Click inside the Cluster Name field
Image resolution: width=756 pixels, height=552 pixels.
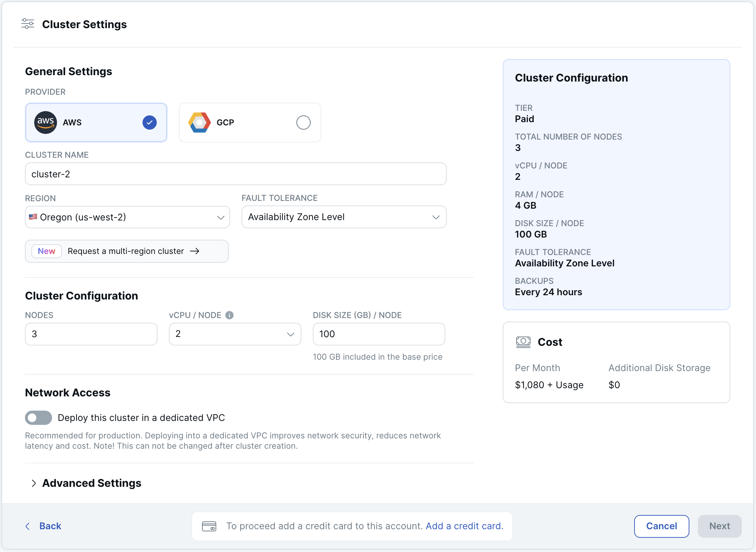pos(235,174)
